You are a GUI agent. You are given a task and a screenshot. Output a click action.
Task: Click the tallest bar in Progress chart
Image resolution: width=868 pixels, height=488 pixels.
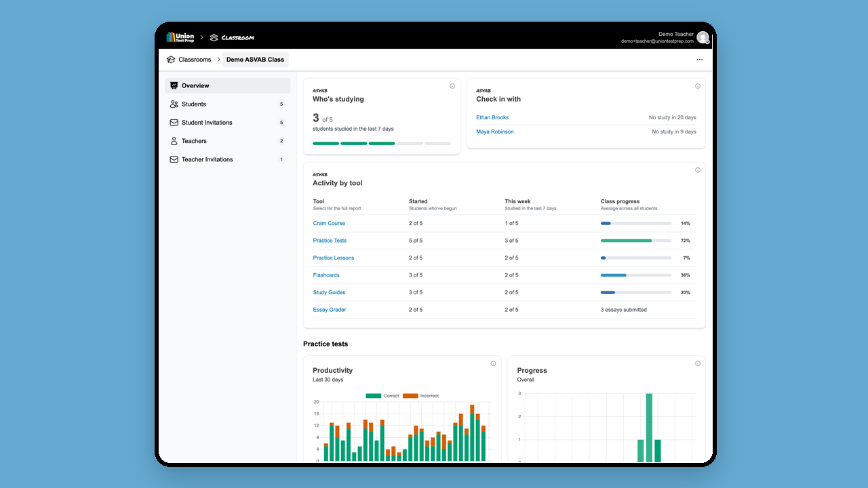point(649,428)
